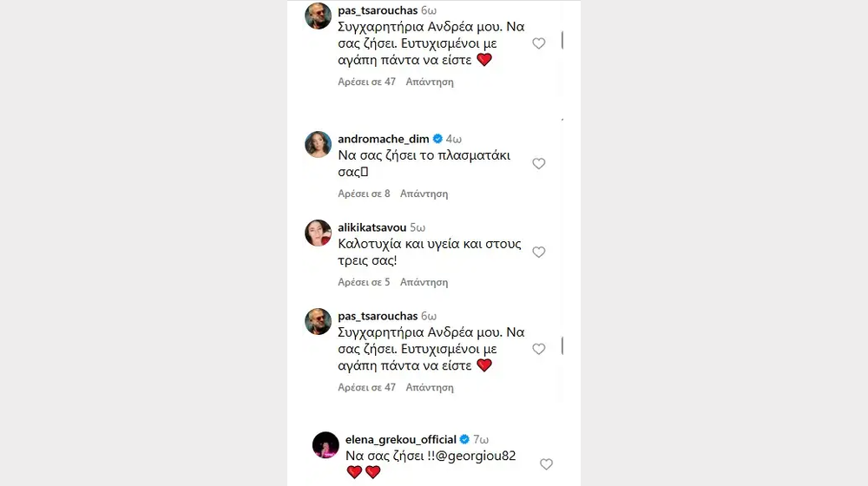Click first pas_tsarouchas avatar at top

tap(319, 16)
